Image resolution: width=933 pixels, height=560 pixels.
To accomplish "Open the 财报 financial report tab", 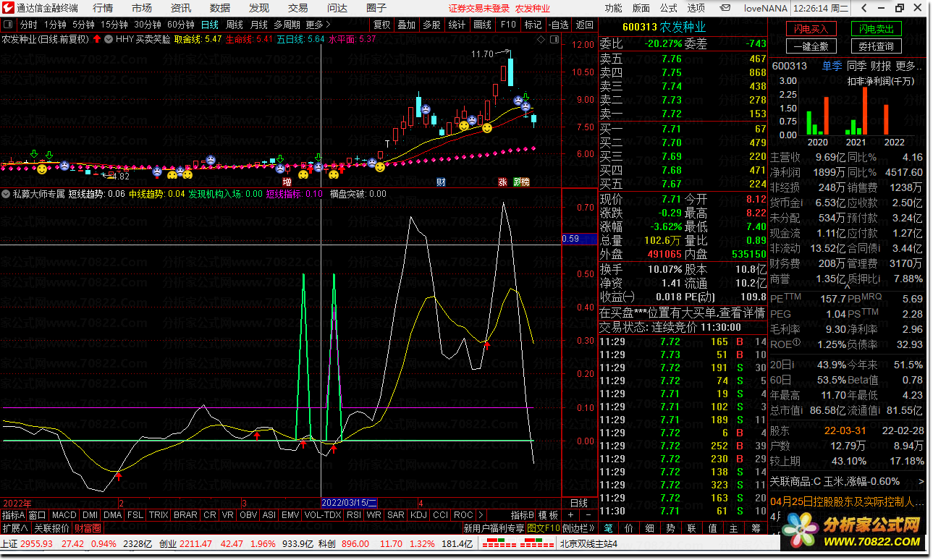I will (x=881, y=66).
